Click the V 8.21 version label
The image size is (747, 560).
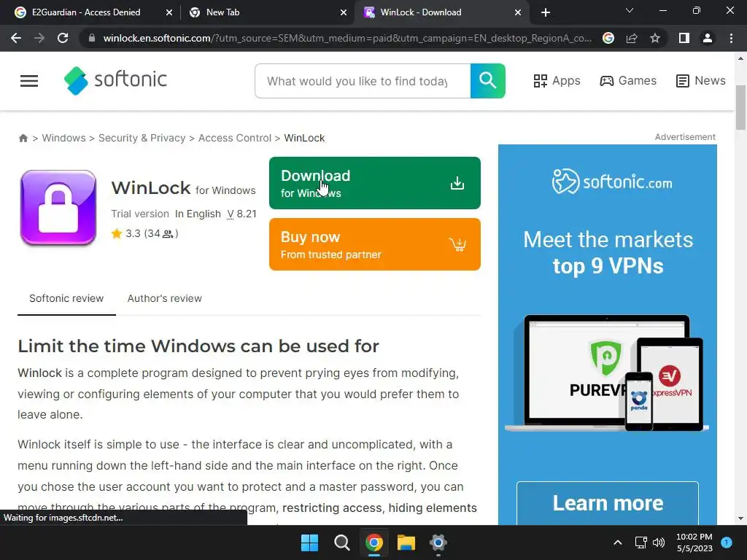tap(241, 214)
